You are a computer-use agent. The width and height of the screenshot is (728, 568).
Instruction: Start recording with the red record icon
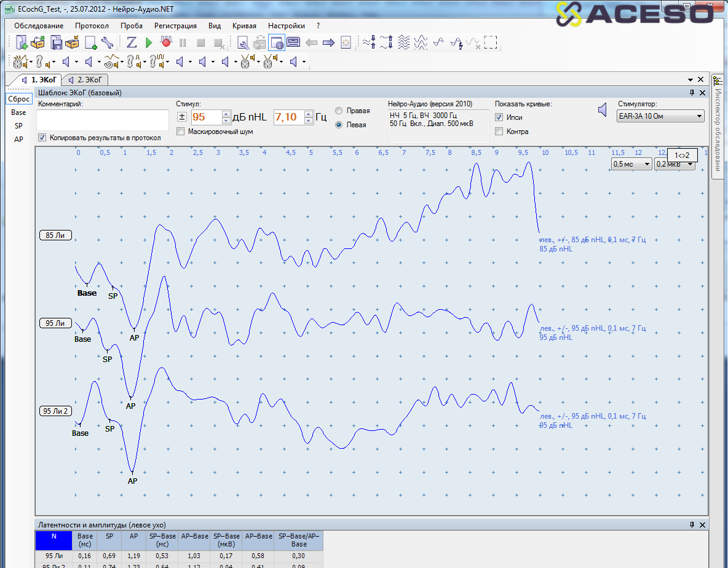pos(165,42)
